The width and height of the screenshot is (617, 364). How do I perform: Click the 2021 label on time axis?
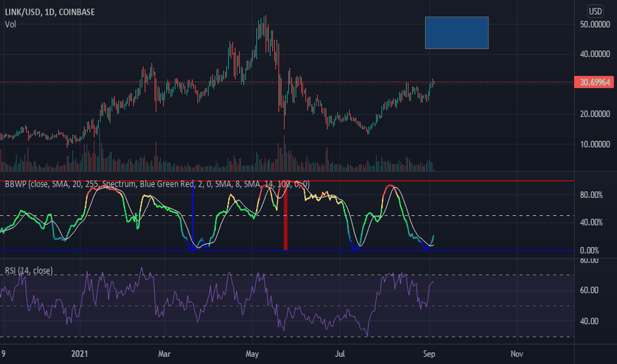(79, 354)
